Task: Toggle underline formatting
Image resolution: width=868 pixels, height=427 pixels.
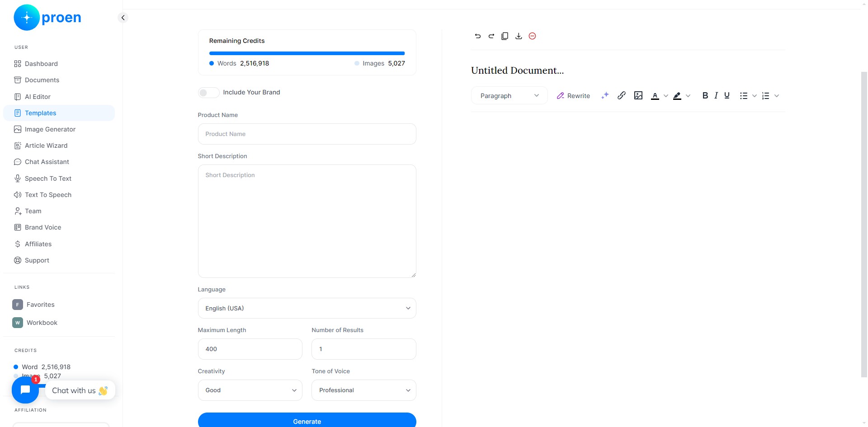Action: [727, 95]
